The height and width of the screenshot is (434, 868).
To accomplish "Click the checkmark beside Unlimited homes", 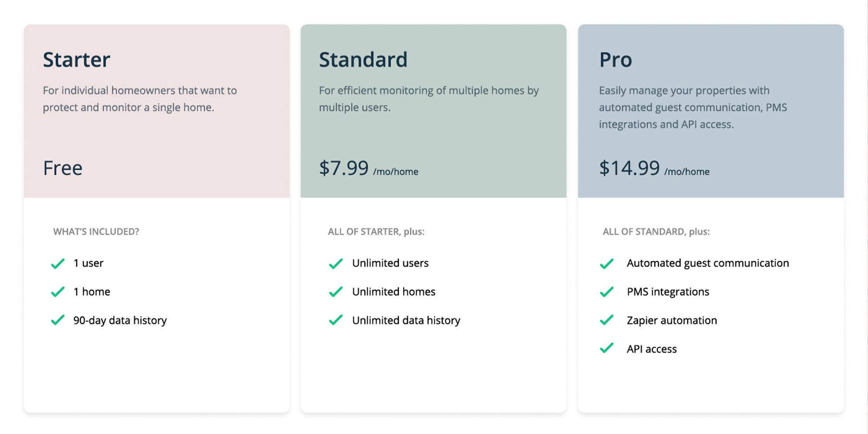I will (x=335, y=292).
